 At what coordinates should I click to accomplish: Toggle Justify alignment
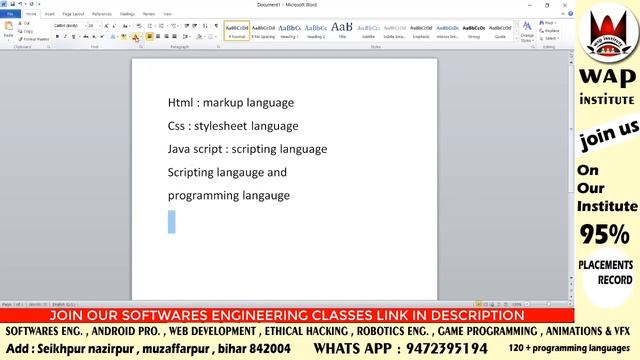pyautogui.click(x=174, y=37)
